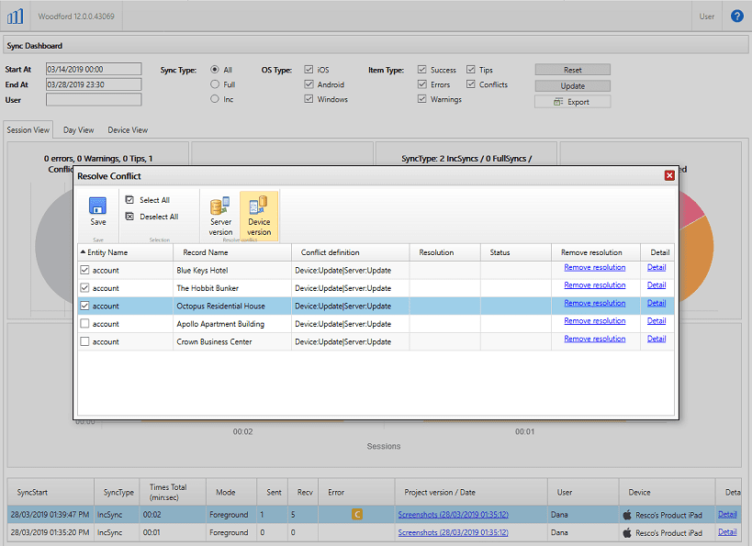Toggle the Success item type checkbox
Screen dimensions: 752x546
point(422,70)
